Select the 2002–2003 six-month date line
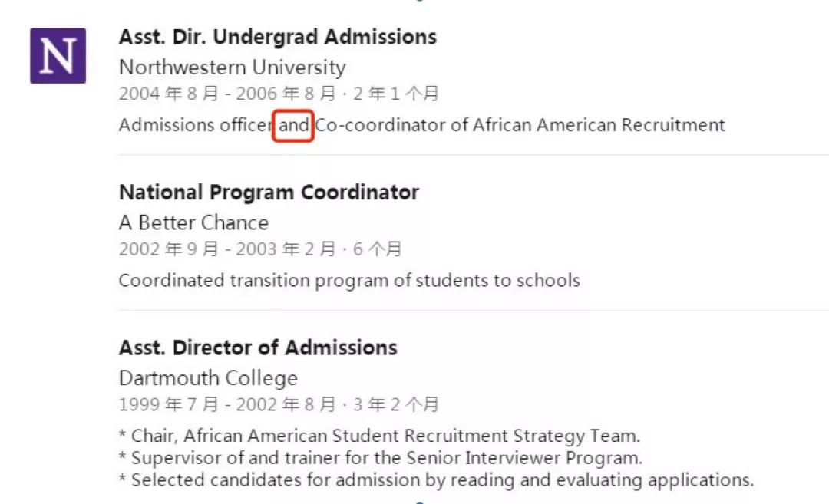Viewport: 829px width, 504px height. [x=260, y=249]
